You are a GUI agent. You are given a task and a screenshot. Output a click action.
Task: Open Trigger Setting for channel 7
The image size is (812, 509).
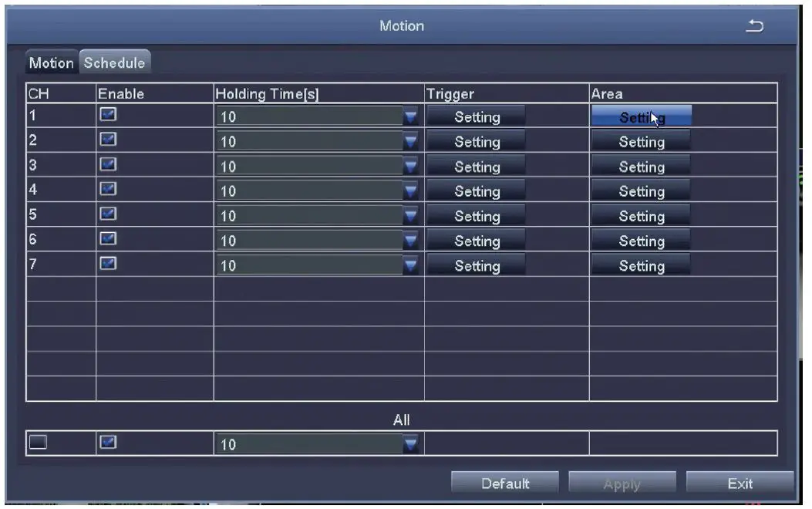(477, 265)
